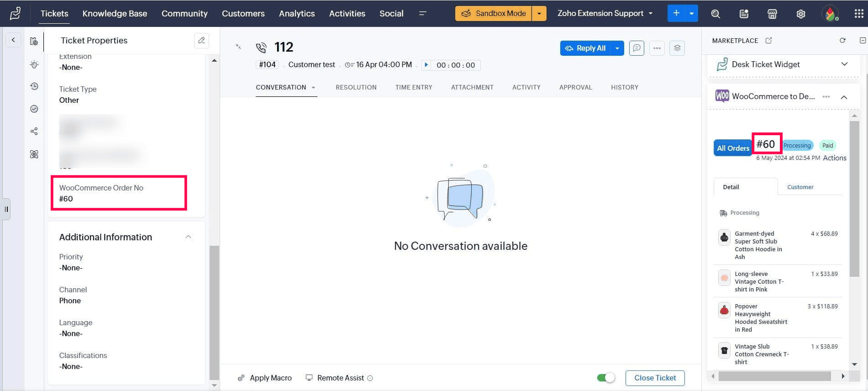The width and height of the screenshot is (868, 391).
Task: Open the Reply All dropdown arrow
Action: coord(617,48)
